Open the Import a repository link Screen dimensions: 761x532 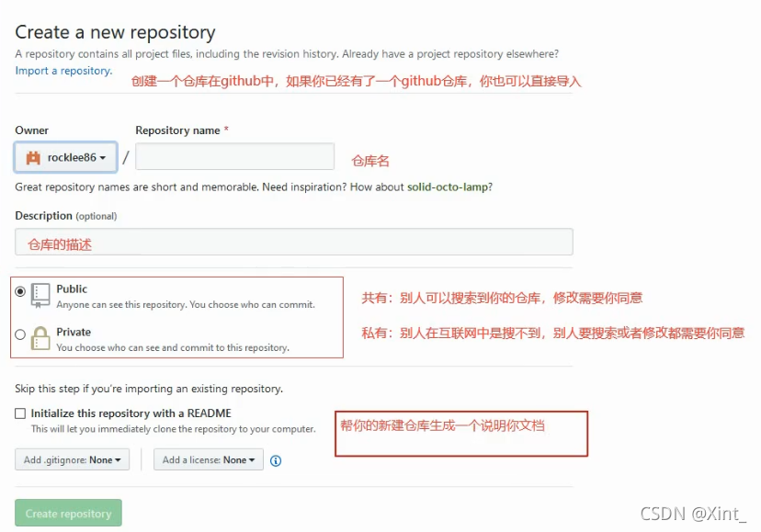point(63,71)
